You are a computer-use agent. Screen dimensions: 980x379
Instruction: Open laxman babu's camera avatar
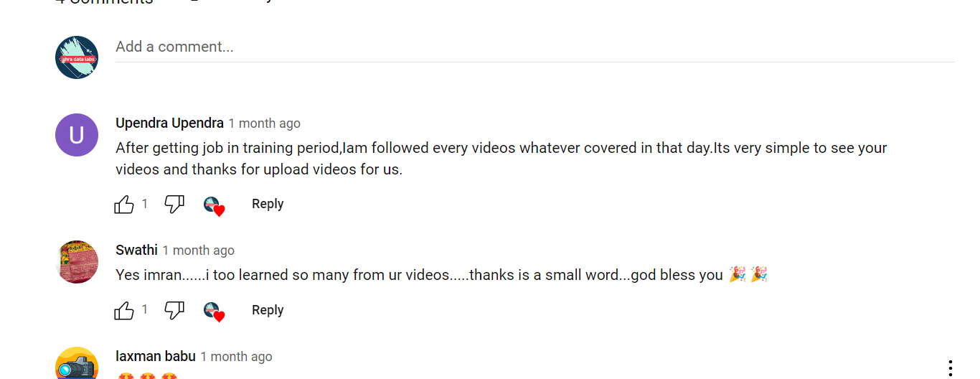[x=77, y=365]
